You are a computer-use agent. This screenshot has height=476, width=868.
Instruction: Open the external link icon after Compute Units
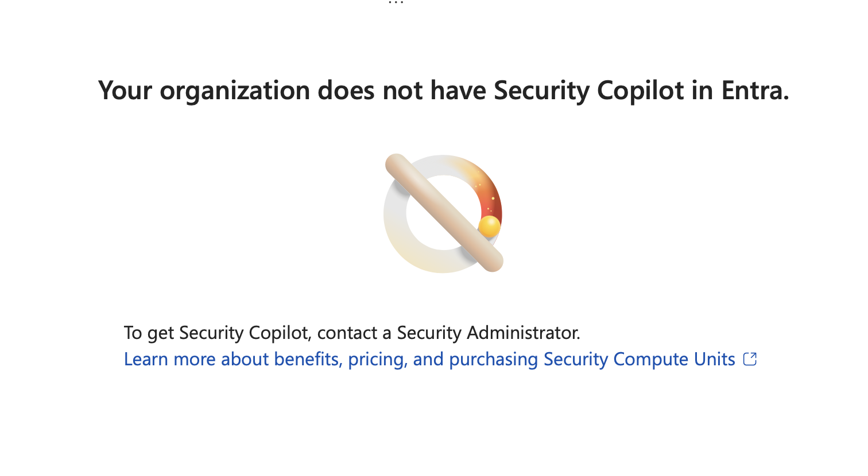click(750, 359)
